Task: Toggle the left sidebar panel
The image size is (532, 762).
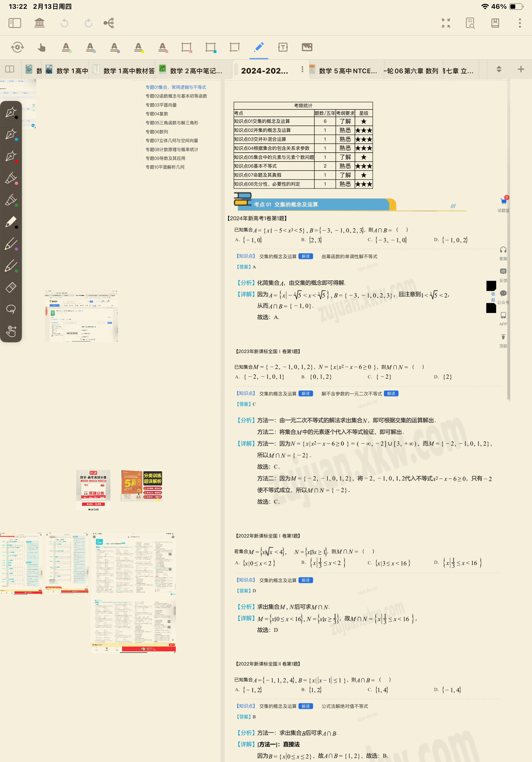Action: (15, 23)
